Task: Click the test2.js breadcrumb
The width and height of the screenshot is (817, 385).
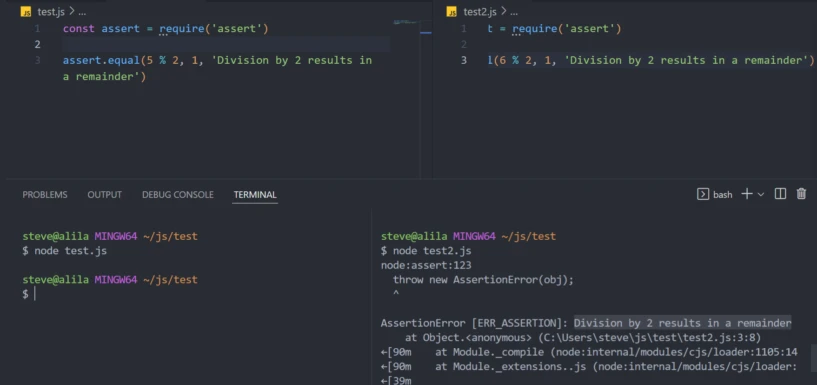Action: point(479,11)
